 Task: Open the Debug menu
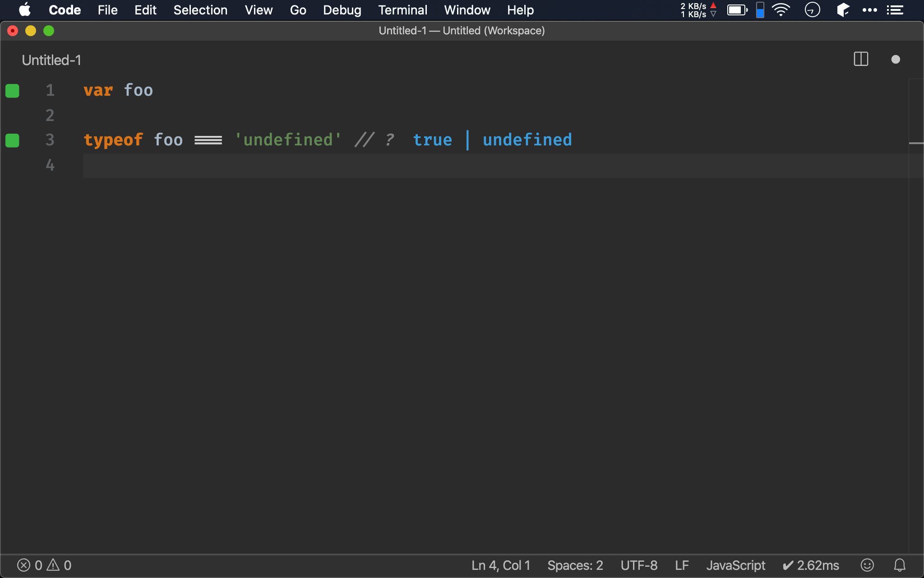coord(342,10)
